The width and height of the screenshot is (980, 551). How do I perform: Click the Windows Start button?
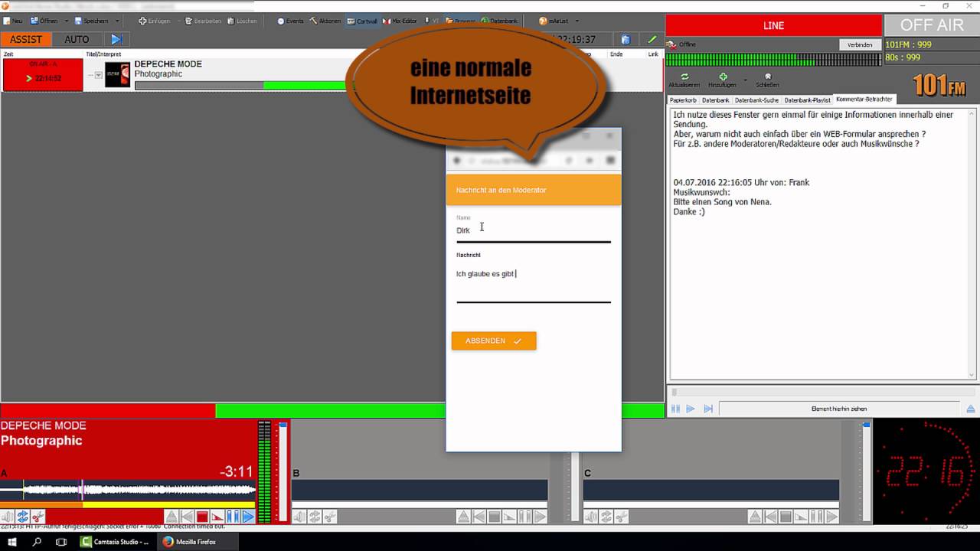tap(12, 542)
